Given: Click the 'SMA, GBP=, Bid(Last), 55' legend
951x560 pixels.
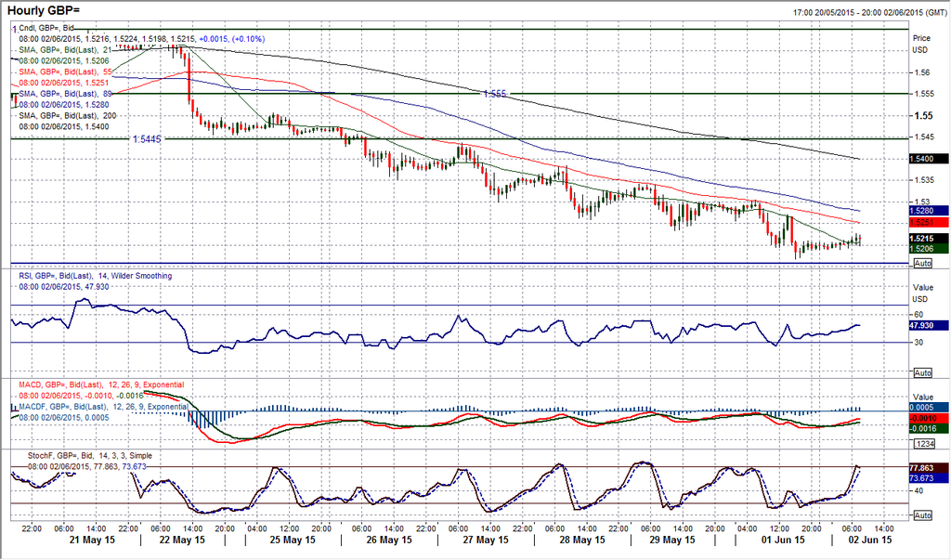Looking at the screenshot, I should point(66,72).
